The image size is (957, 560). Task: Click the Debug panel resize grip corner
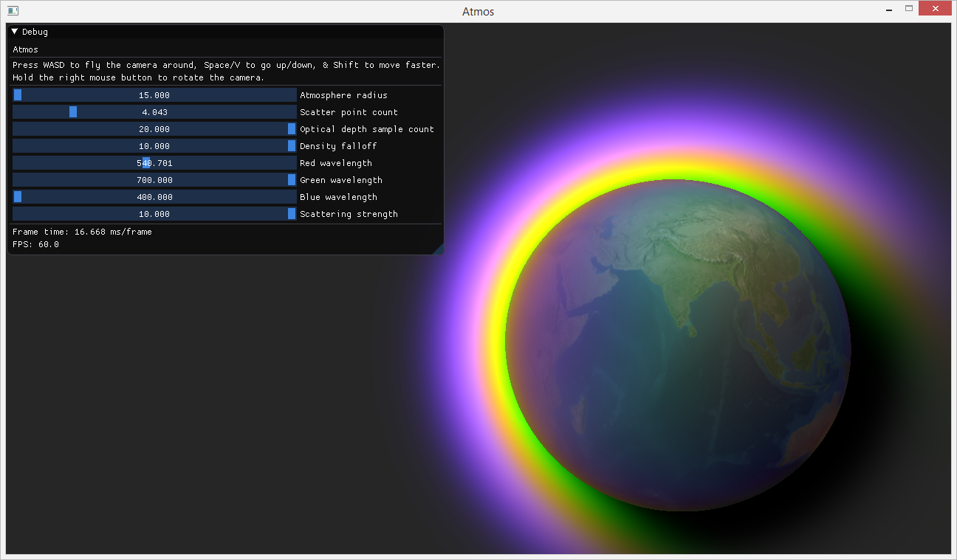[438, 249]
